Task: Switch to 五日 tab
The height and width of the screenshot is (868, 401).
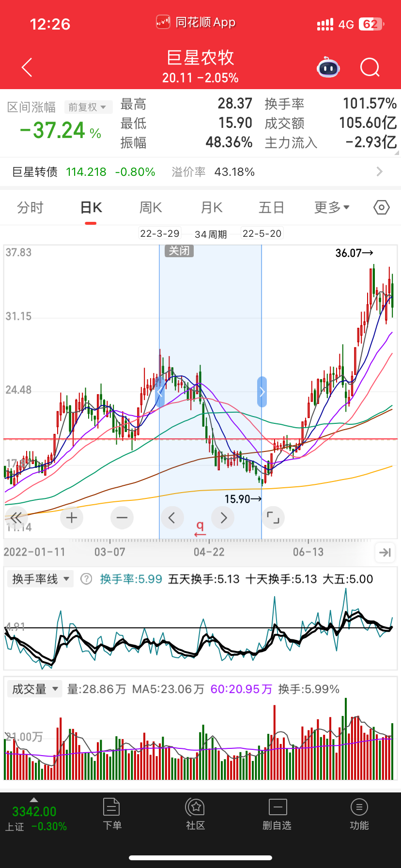Action: [271, 208]
